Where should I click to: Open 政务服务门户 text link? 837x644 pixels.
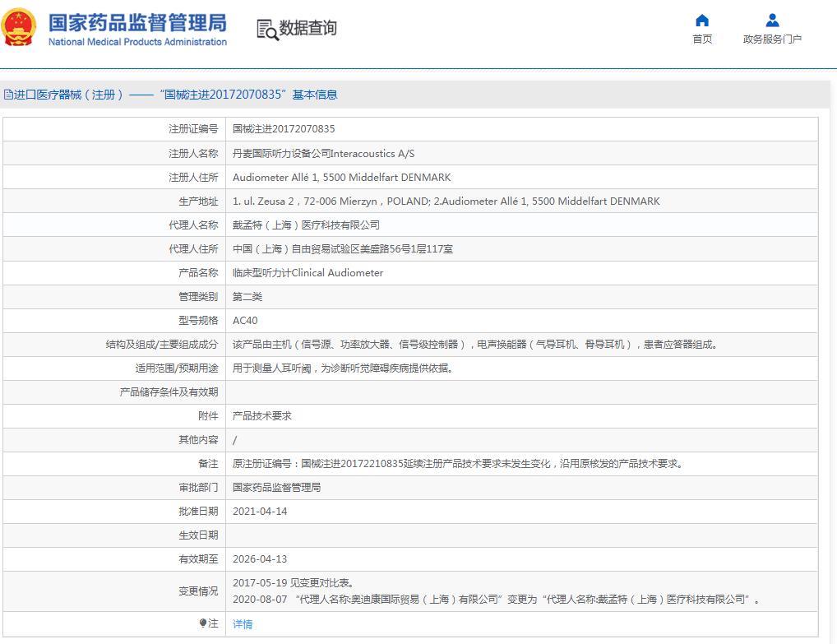772,39
